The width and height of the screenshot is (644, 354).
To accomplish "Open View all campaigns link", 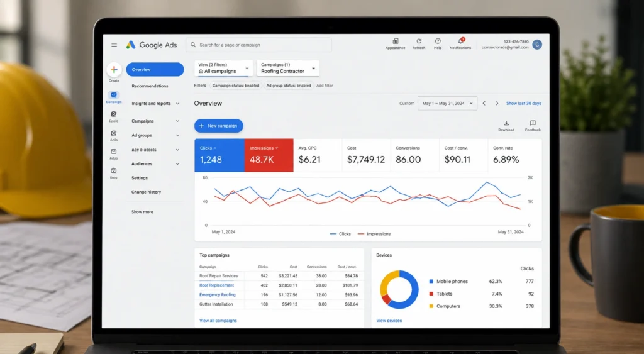I will click(x=218, y=321).
